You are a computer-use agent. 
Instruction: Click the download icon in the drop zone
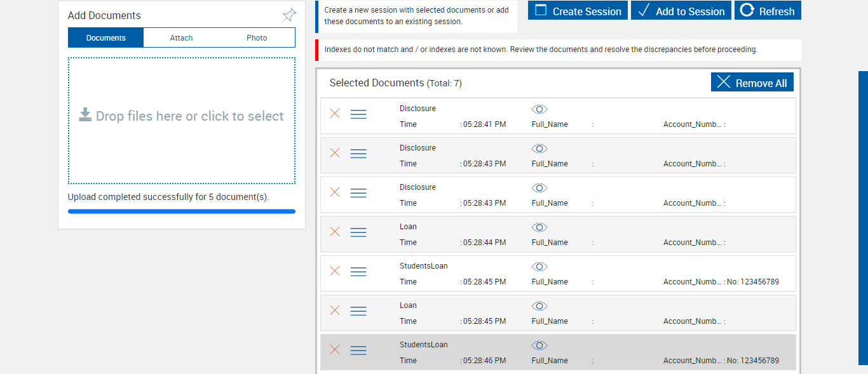85,115
